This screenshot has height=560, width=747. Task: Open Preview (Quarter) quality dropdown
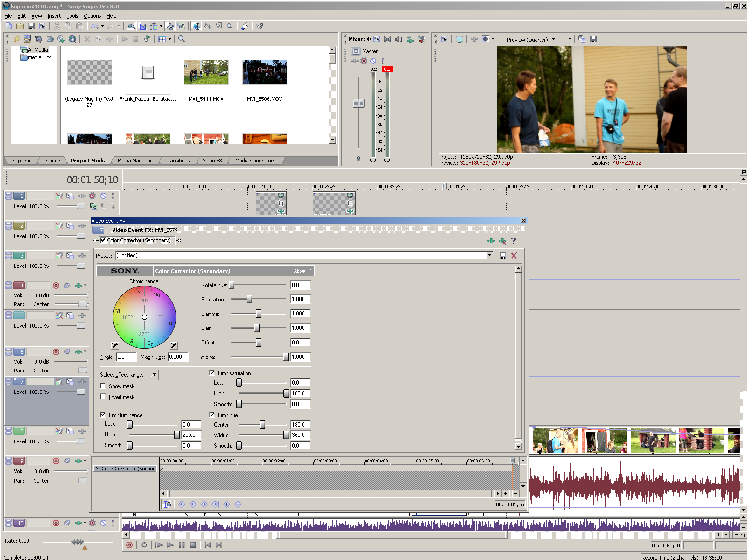553,39
